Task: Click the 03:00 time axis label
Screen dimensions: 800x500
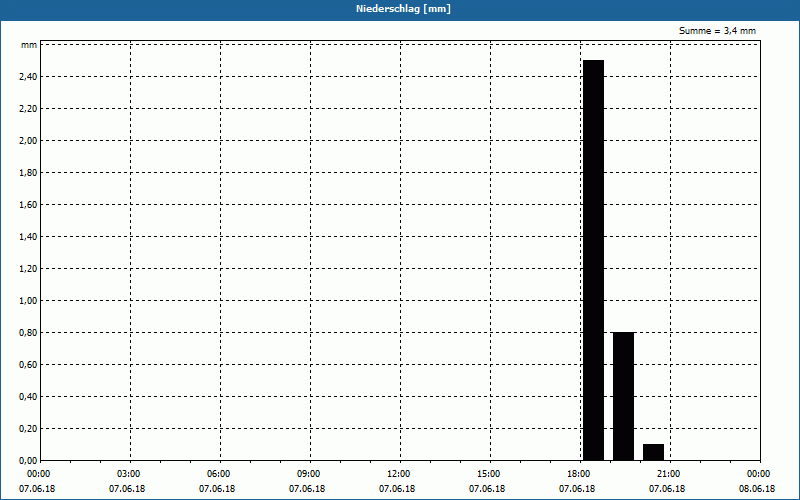Action: click(x=129, y=474)
